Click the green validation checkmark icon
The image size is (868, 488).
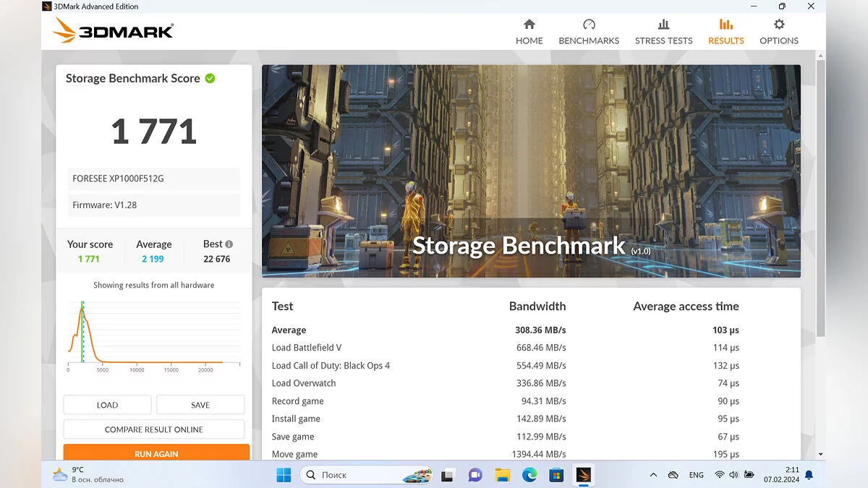tap(210, 78)
